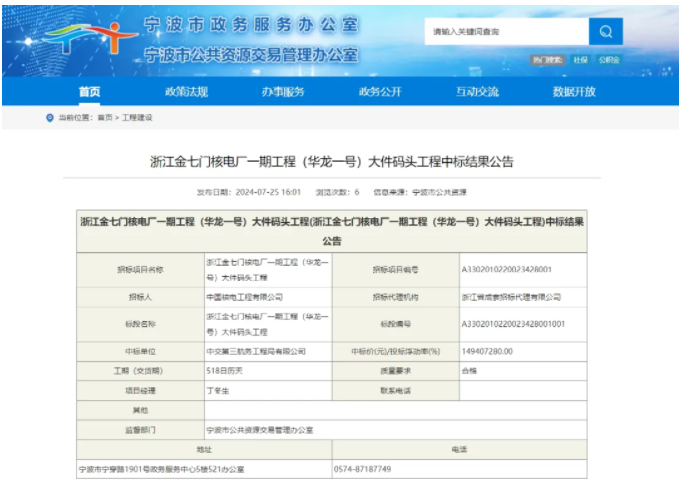Screen dimensions: 681x484
Task: Click the 518日历天 duration cell
Action: pyautogui.click(x=268, y=371)
